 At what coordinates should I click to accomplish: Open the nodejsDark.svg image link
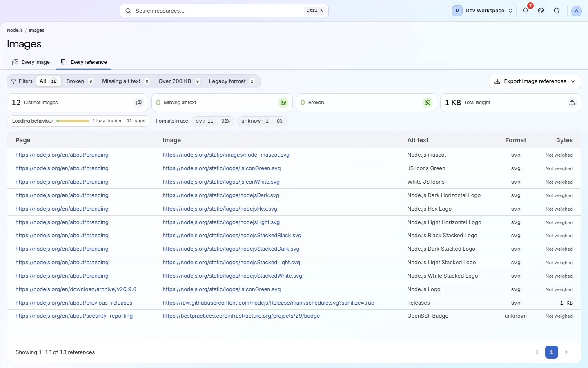[221, 195]
